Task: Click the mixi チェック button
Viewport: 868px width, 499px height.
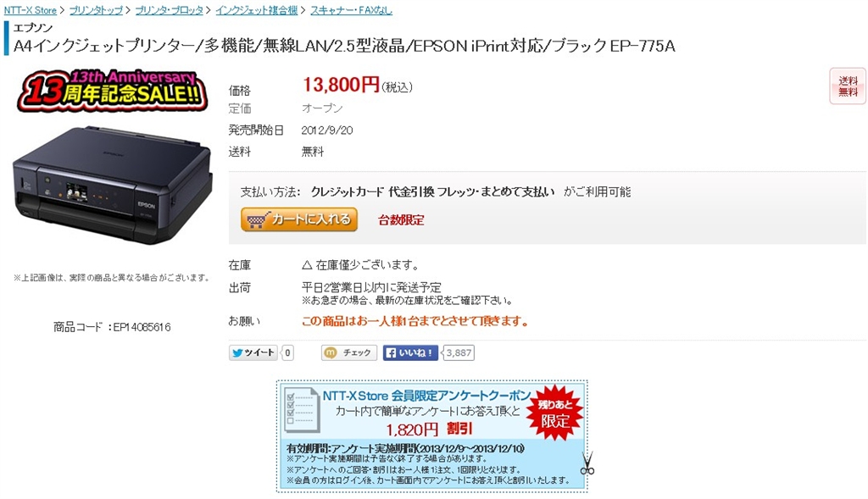Action: pyautogui.click(x=348, y=353)
